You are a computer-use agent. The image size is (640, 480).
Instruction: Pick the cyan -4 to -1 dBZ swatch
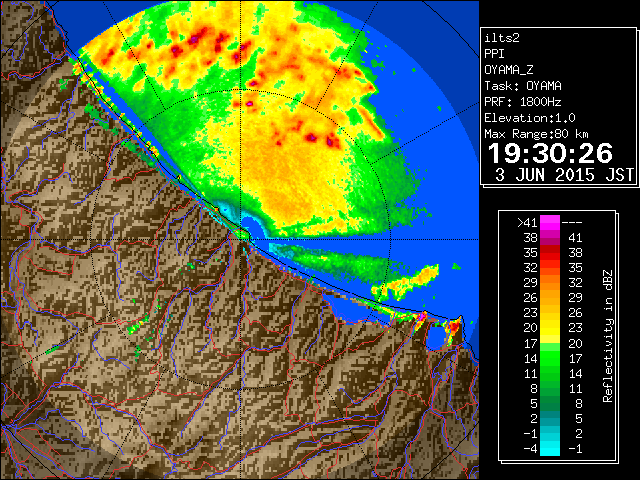point(550,449)
